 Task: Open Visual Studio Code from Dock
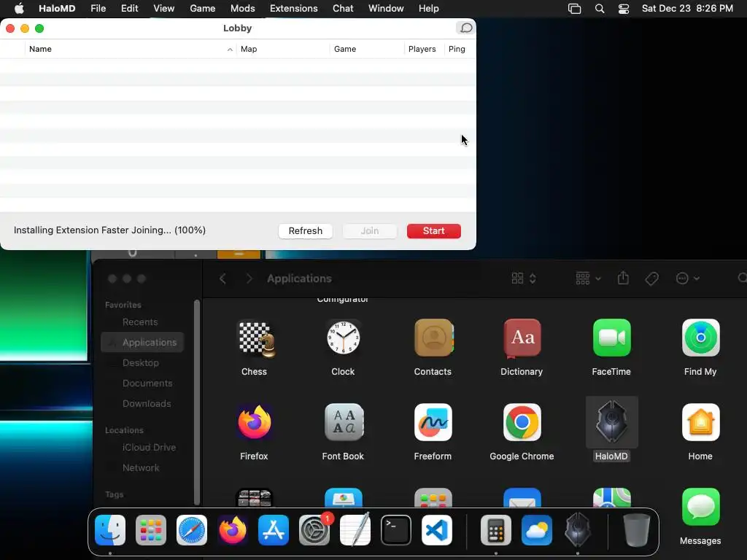coord(437,530)
